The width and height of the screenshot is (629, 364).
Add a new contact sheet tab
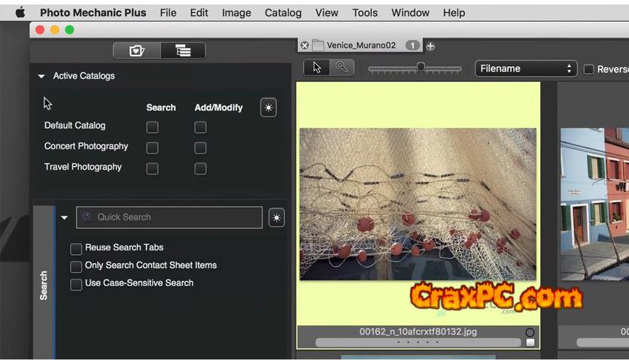coord(430,46)
